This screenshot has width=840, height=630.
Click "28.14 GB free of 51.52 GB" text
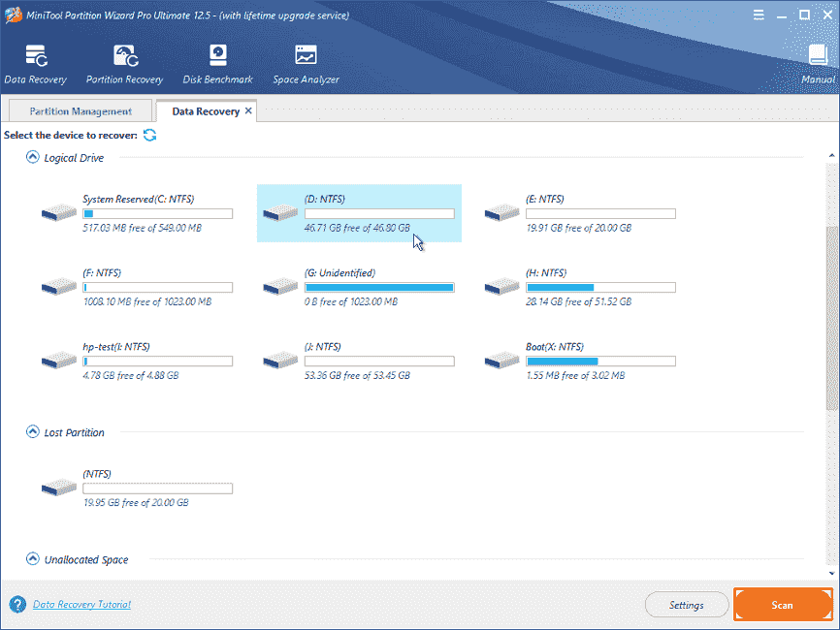(x=578, y=301)
